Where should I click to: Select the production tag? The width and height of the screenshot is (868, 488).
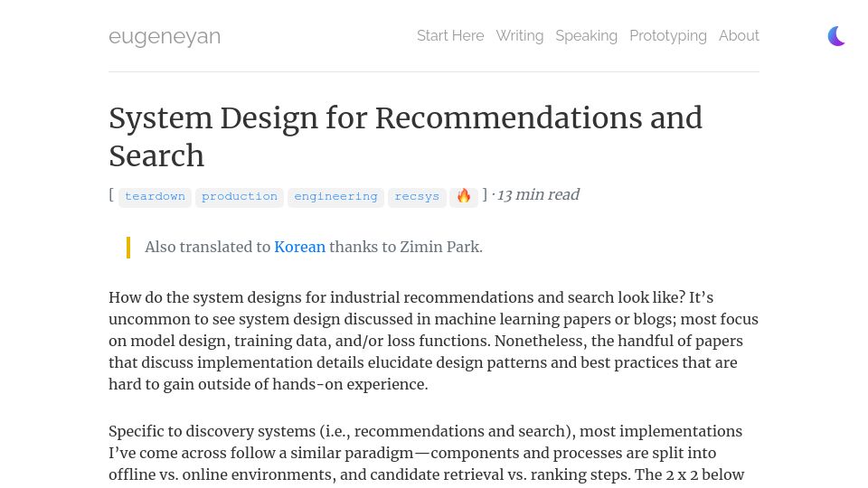(239, 197)
